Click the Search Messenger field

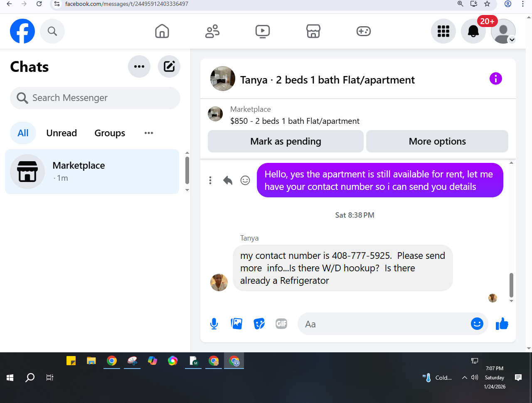(95, 98)
